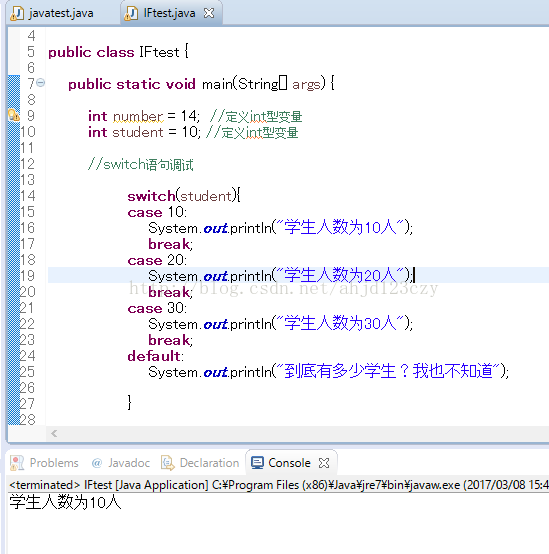
Task: Click on case 20: label
Action: (x=157, y=260)
